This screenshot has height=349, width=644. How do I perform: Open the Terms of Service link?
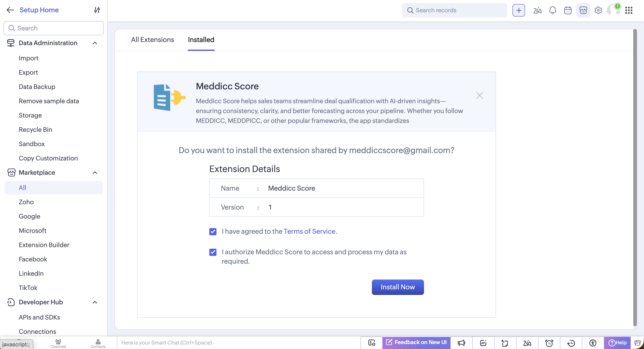[309, 231]
